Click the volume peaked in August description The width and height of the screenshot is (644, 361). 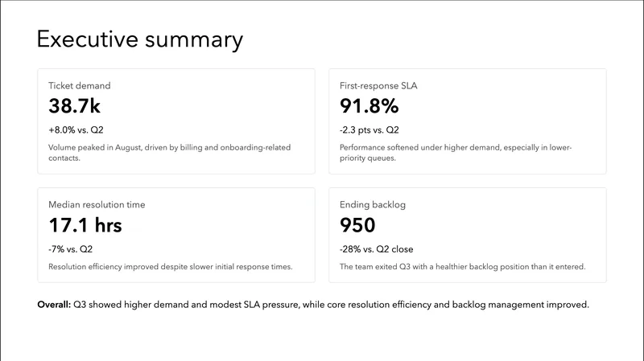[x=169, y=147]
